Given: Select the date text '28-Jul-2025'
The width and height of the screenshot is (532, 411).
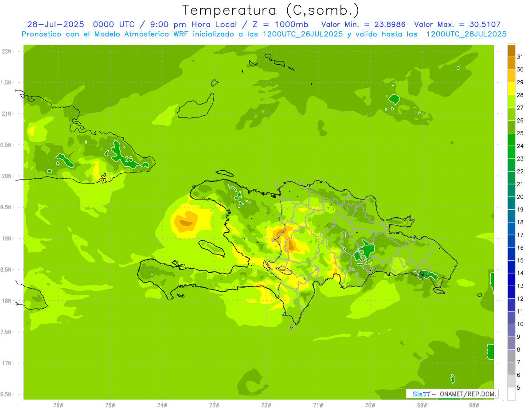Looking at the screenshot, I should [x=55, y=24].
